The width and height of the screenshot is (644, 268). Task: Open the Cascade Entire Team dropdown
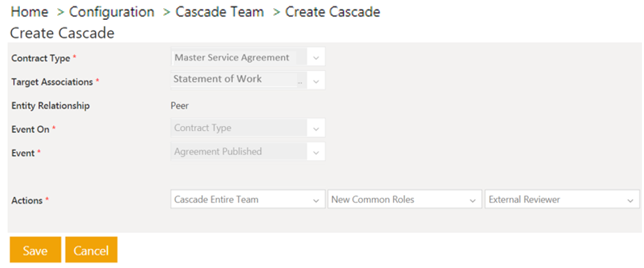point(248,199)
